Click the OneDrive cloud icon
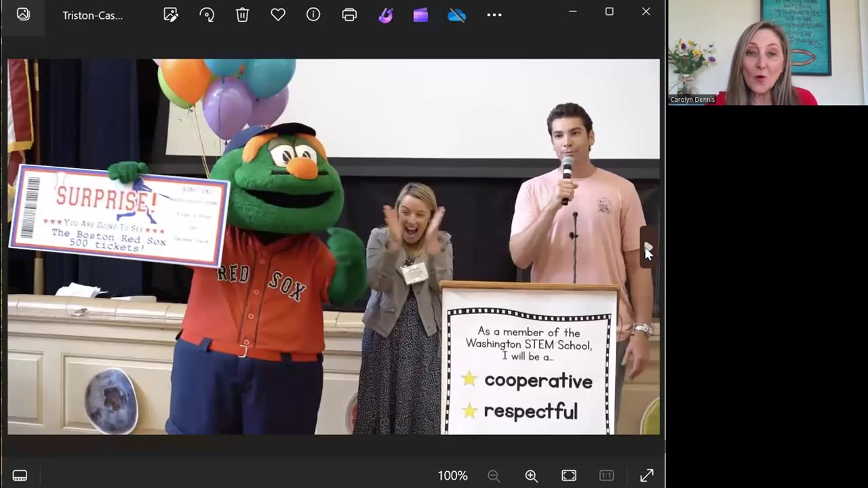The image size is (868, 488). (x=456, y=15)
